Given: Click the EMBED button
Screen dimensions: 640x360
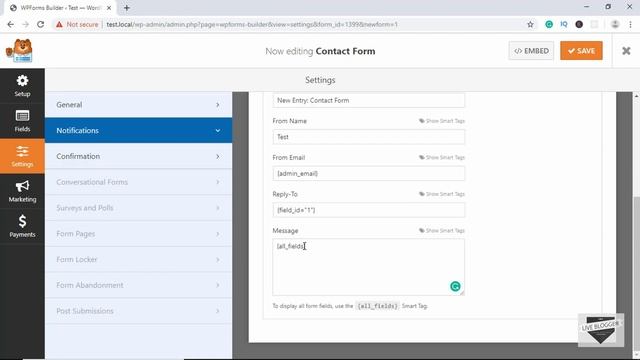Looking at the screenshot, I should point(531,51).
